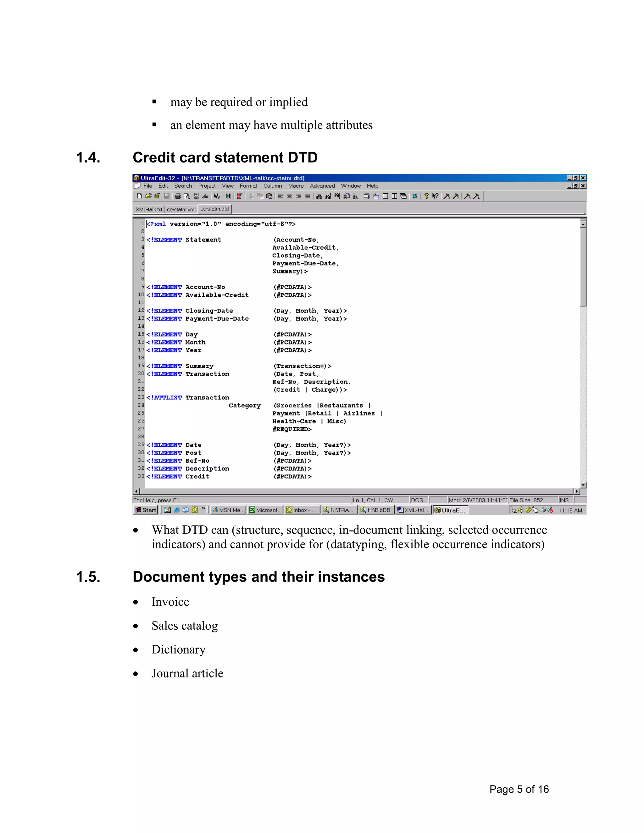Click the tile vertical windows icon

[x=395, y=196]
